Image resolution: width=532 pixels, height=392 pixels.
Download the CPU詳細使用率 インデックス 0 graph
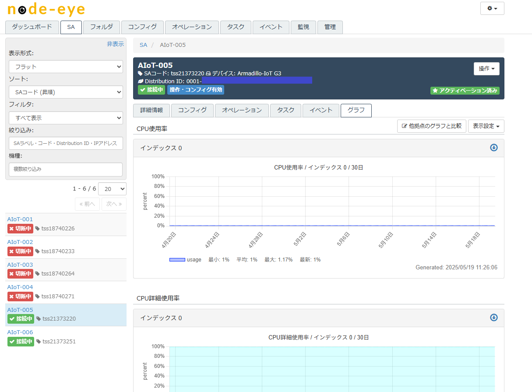coord(494,318)
